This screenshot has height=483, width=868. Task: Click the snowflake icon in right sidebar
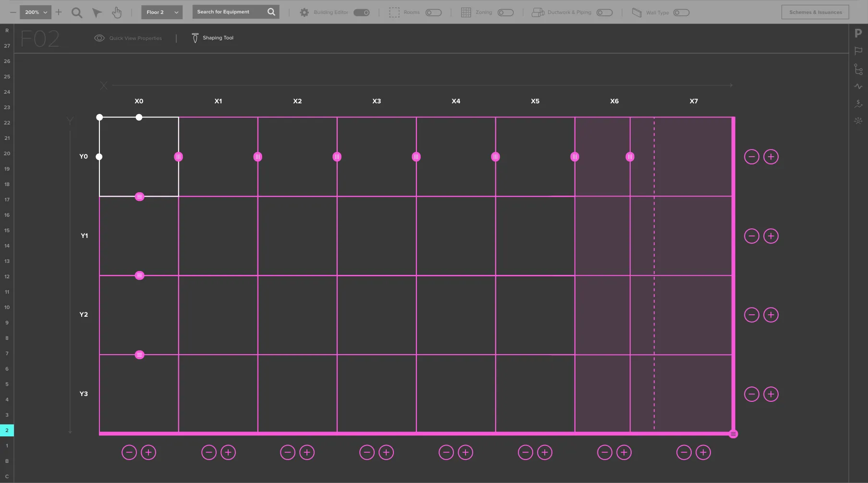coord(858,121)
